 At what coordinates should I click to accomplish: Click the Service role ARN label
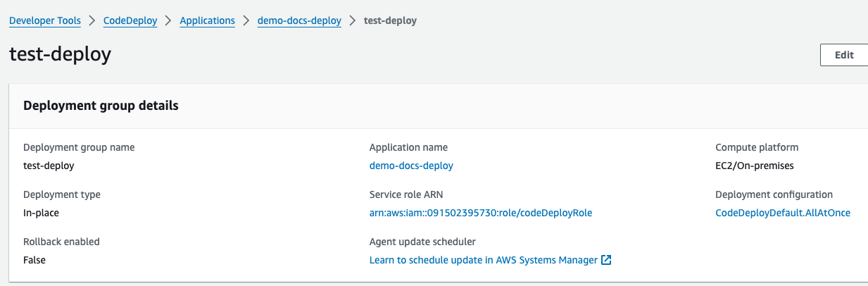406,194
